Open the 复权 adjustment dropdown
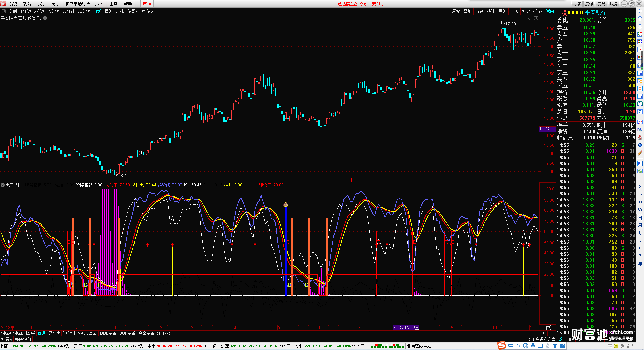The image size is (644, 350). pyautogui.click(x=456, y=11)
